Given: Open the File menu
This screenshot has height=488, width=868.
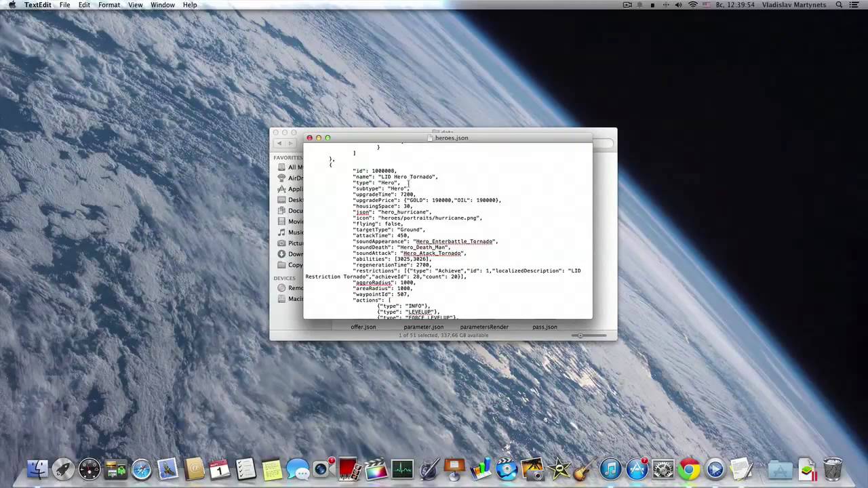Looking at the screenshot, I should click(x=64, y=5).
